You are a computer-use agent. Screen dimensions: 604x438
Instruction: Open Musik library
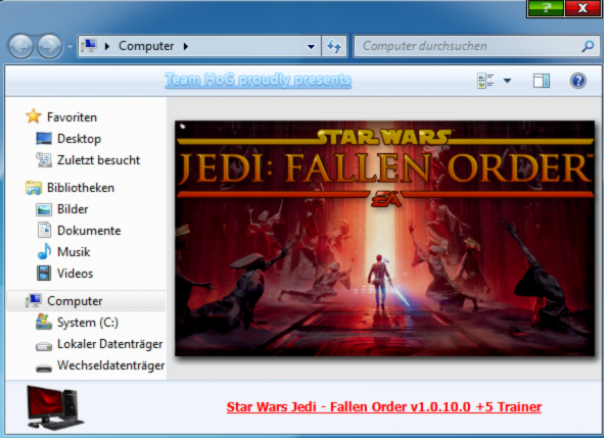point(74,252)
